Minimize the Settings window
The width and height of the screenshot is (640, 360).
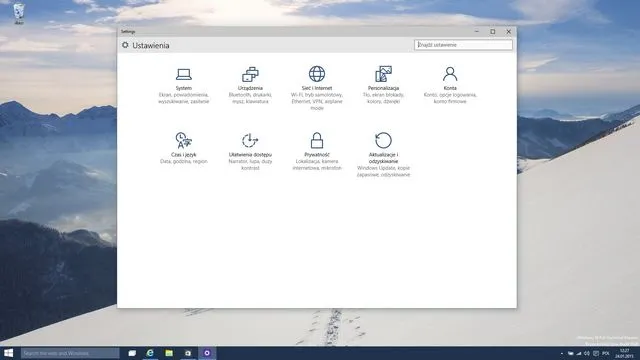coord(477,31)
